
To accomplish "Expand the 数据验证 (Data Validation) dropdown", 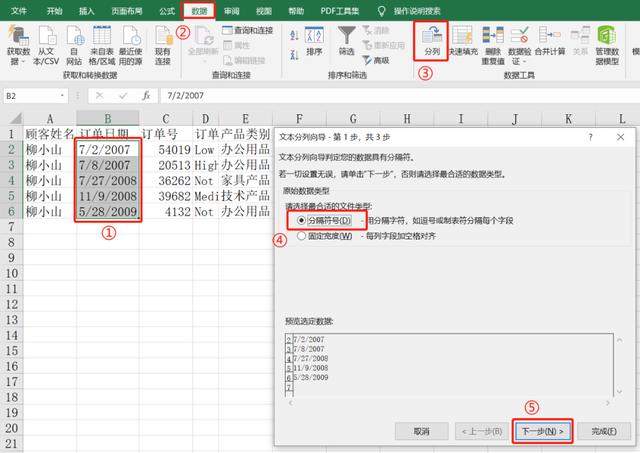I will click(x=520, y=60).
